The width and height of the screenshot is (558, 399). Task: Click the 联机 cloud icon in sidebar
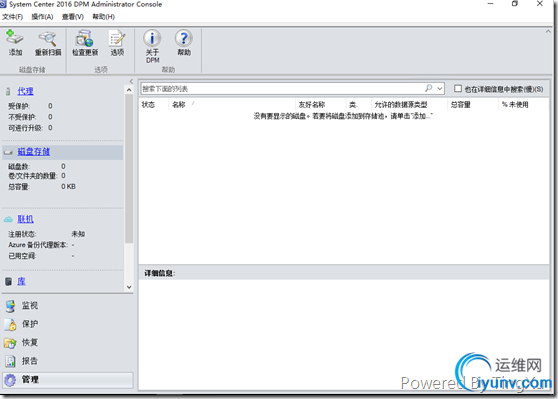click(x=8, y=220)
